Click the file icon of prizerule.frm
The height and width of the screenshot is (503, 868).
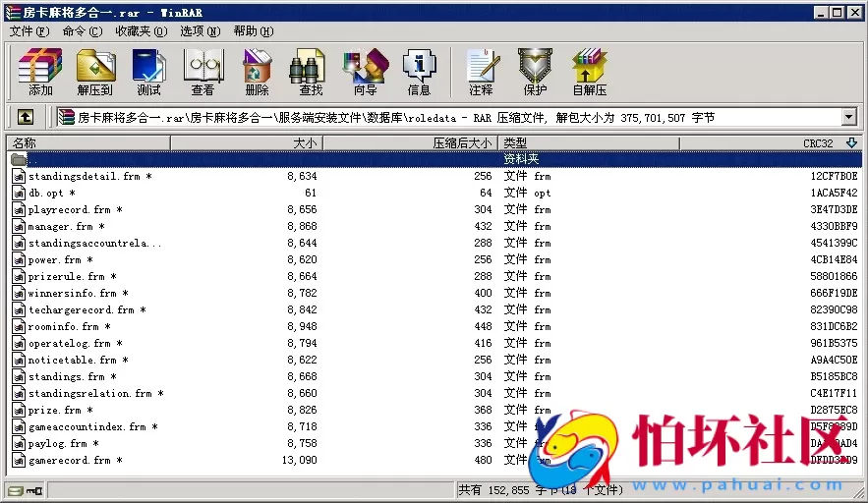19,276
